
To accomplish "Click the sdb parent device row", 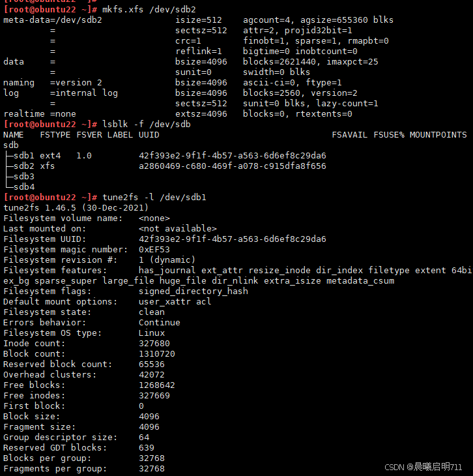I will 11,145.
